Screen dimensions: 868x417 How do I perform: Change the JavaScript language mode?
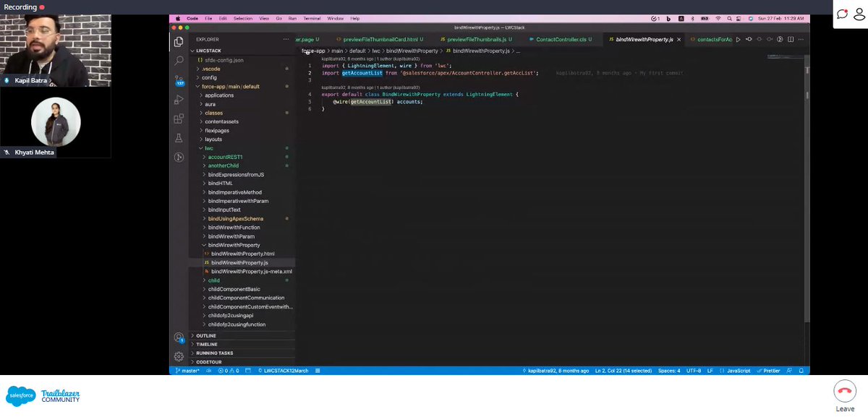(x=739, y=371)
